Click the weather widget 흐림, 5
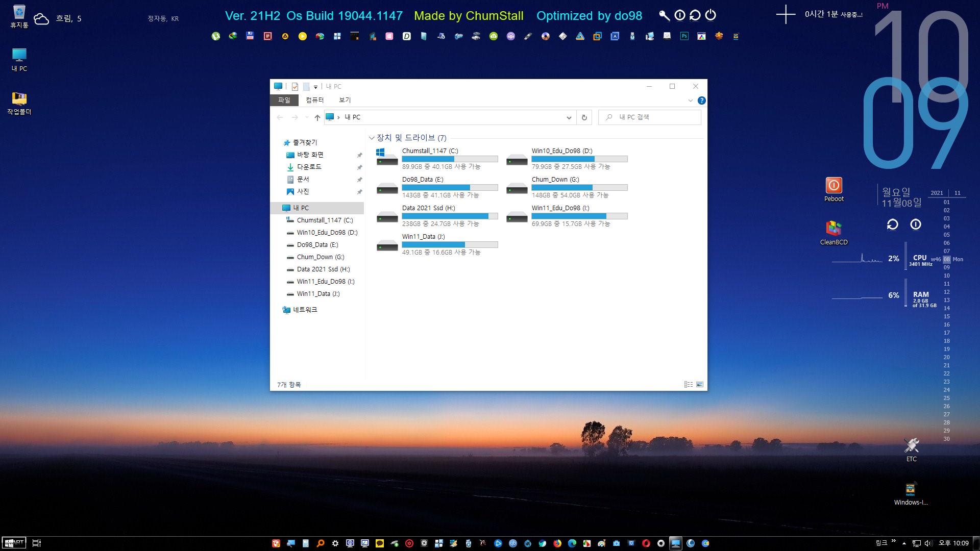Screen dimensions: 980x551 tap(58, 19)
